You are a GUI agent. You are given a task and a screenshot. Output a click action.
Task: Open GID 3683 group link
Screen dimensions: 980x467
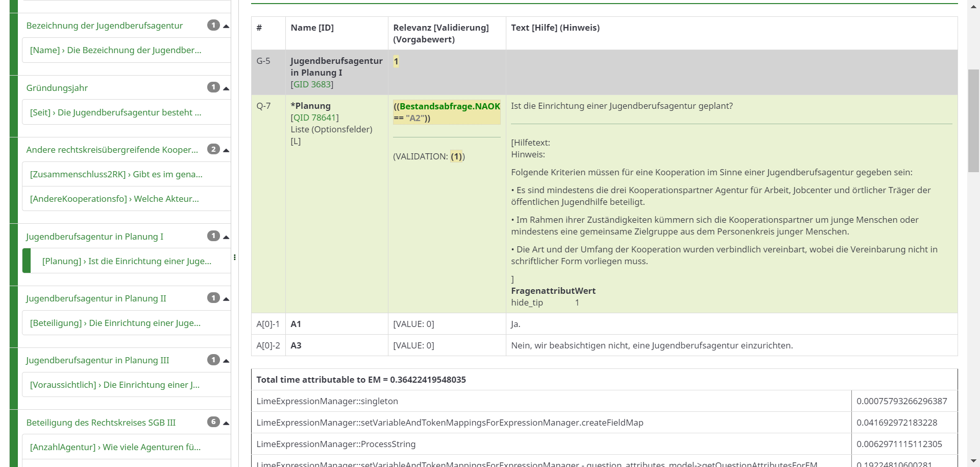[x=312, y=84]
